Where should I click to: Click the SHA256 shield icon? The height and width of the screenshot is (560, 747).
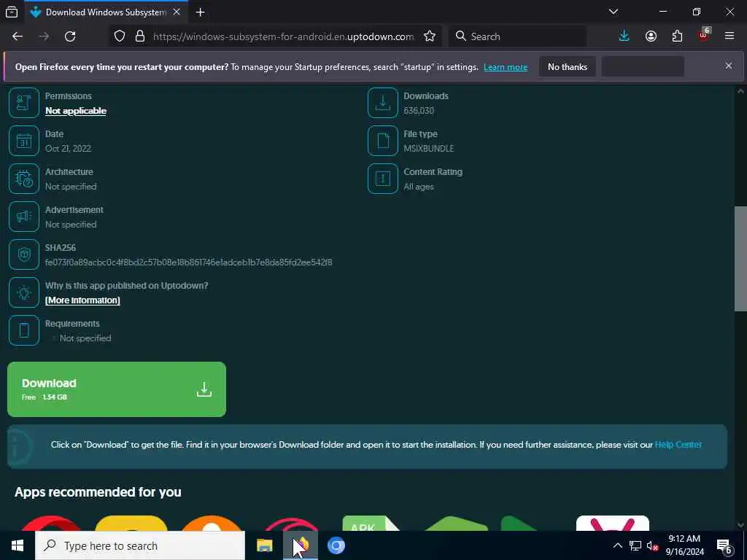24,254
